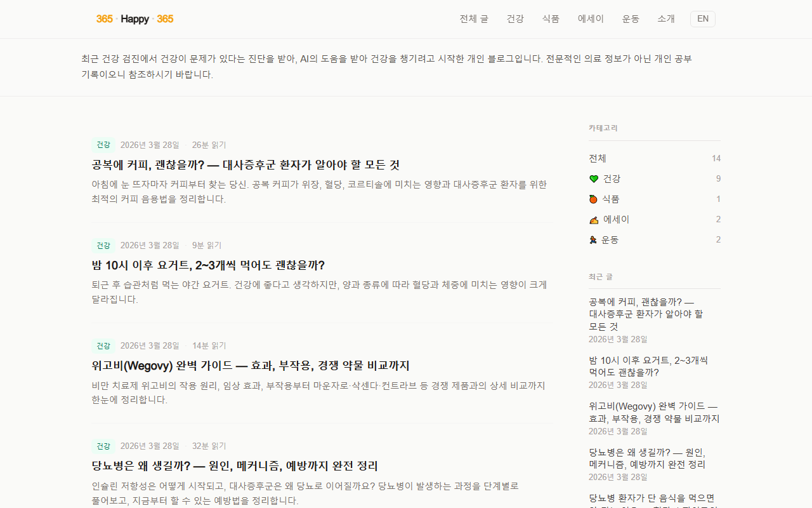Click the count 1 in the sidebar 식품 row

719,199
